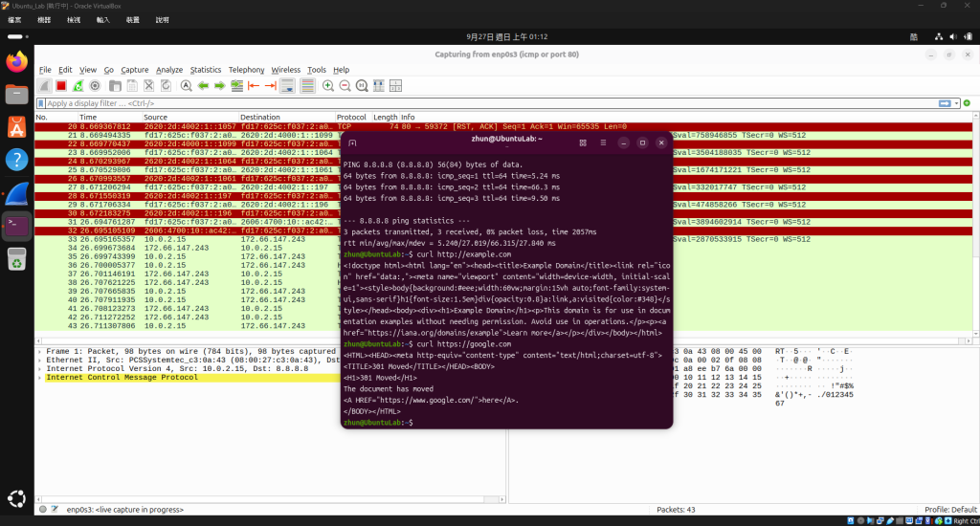Apply the display filter with blue arrow
This screenshot has height=526, width=980.
pyautogui.click(x=945, y=103)
